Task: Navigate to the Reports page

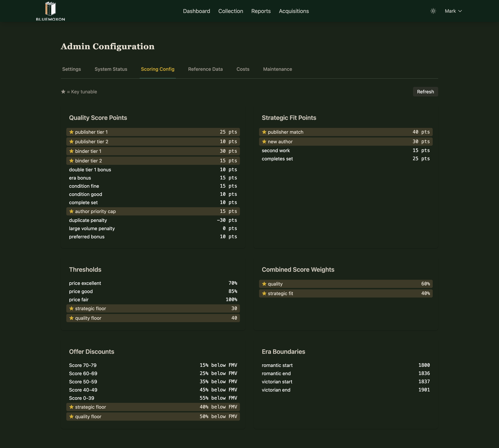Action: (x=261, y=11)
